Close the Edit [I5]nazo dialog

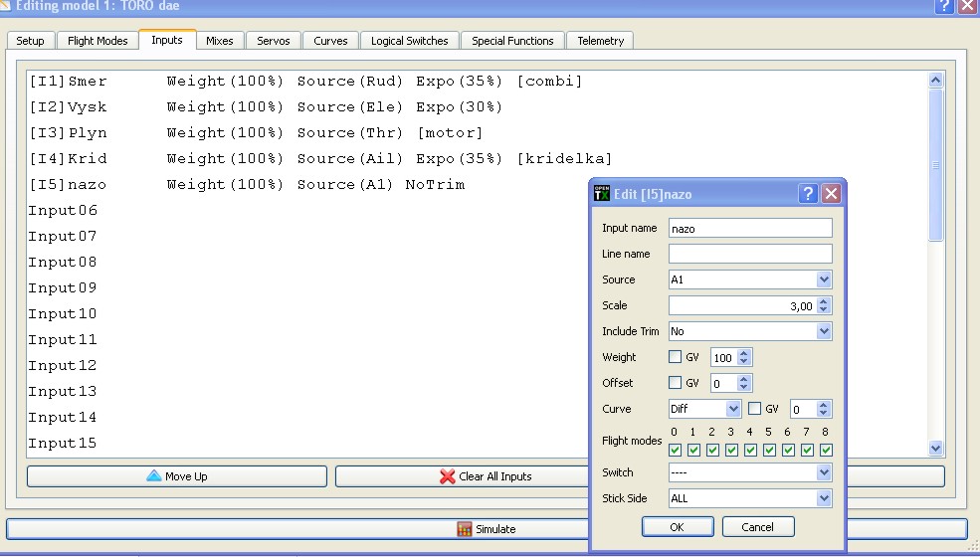[831, 194]
